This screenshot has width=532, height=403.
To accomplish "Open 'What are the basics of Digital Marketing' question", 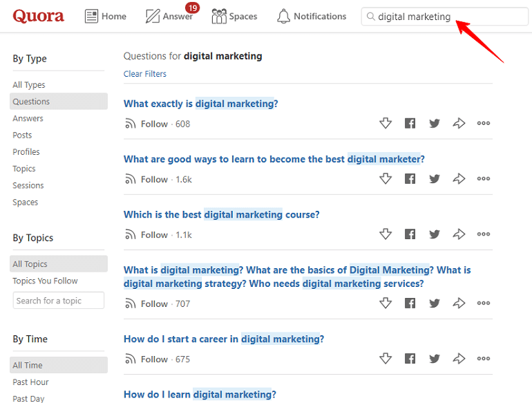I will [x=297, y=277].
